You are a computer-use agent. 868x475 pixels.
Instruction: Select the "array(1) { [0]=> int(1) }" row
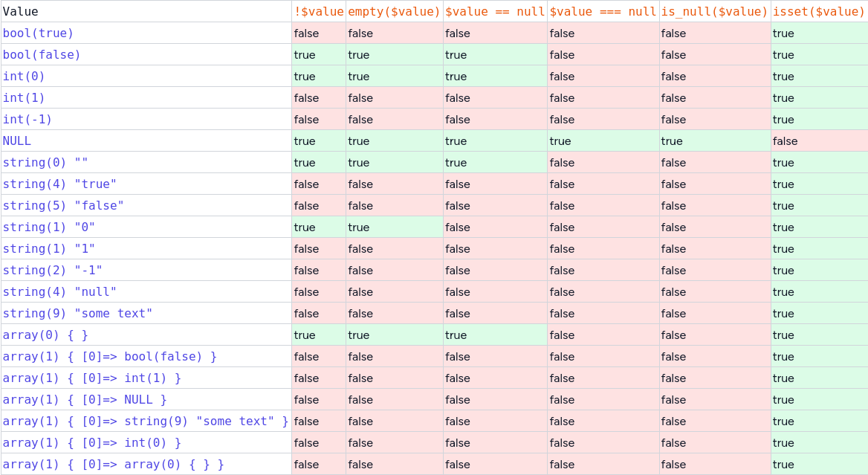[92, 378]
